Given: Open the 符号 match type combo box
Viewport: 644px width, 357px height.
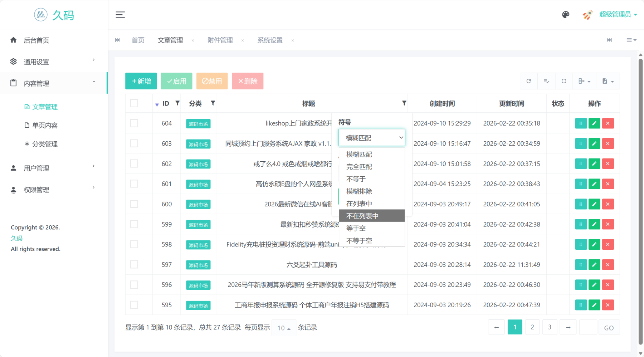Looking at the screenshot, I should (372, 137).
